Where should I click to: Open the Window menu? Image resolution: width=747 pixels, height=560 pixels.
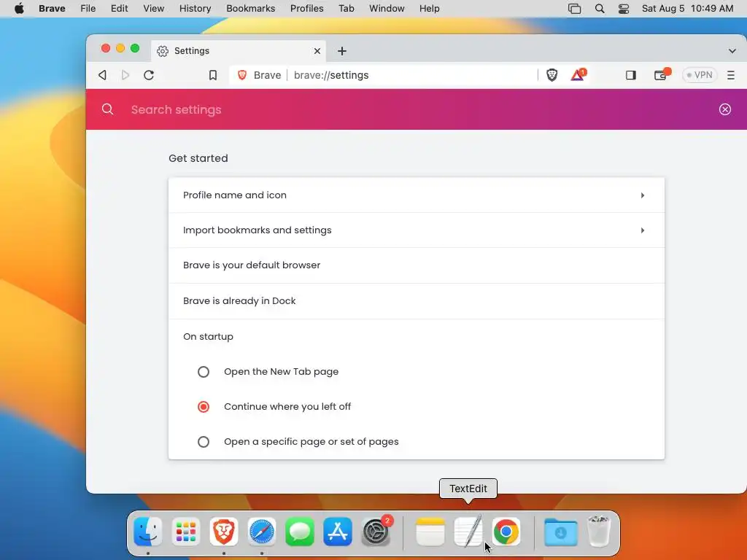387,9
